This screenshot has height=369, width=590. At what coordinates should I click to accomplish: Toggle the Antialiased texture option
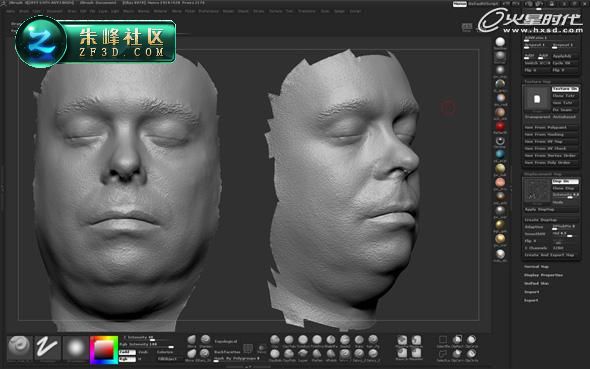click(x=565, y=117)
